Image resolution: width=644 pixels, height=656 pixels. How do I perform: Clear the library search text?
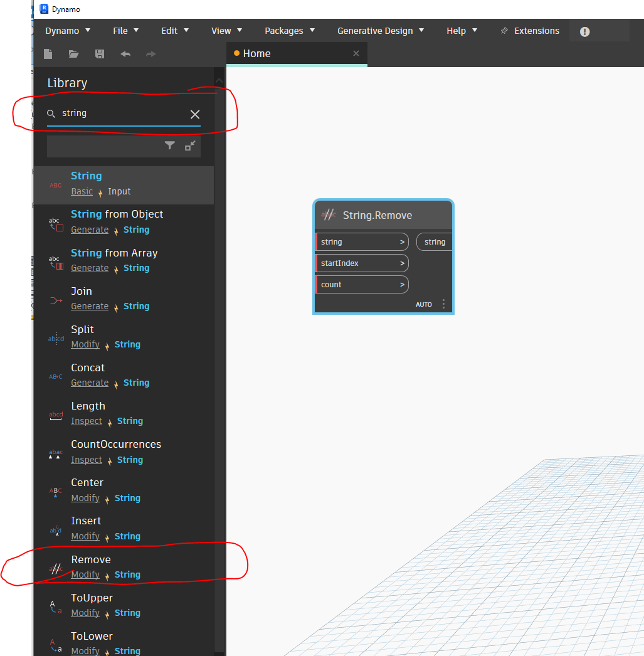[195, 114]
